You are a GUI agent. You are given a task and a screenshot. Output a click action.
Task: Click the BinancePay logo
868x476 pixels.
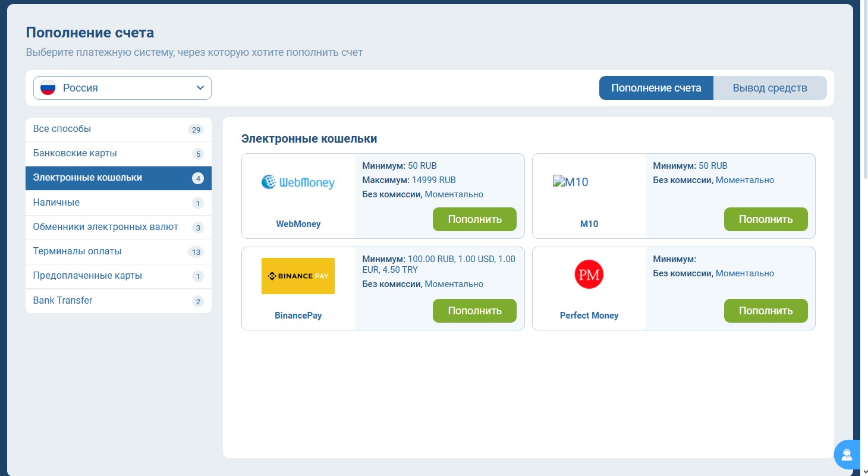[x=298, y=276]
